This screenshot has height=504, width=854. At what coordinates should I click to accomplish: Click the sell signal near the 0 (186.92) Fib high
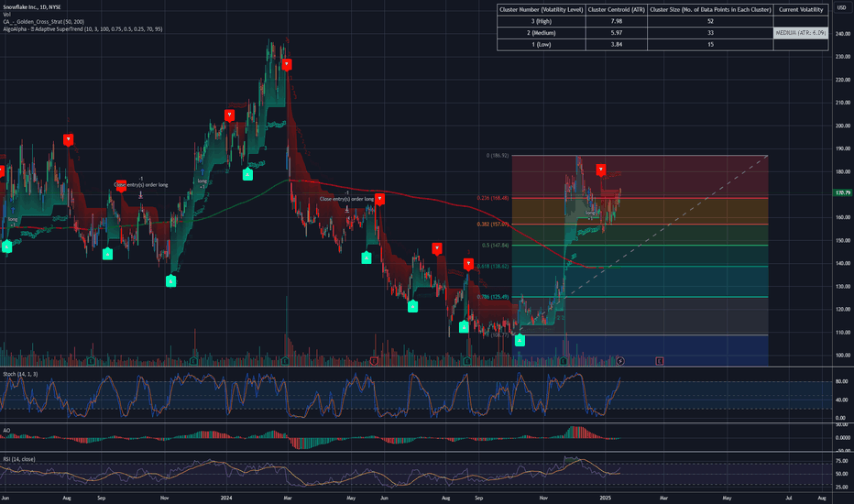point(600,170)
